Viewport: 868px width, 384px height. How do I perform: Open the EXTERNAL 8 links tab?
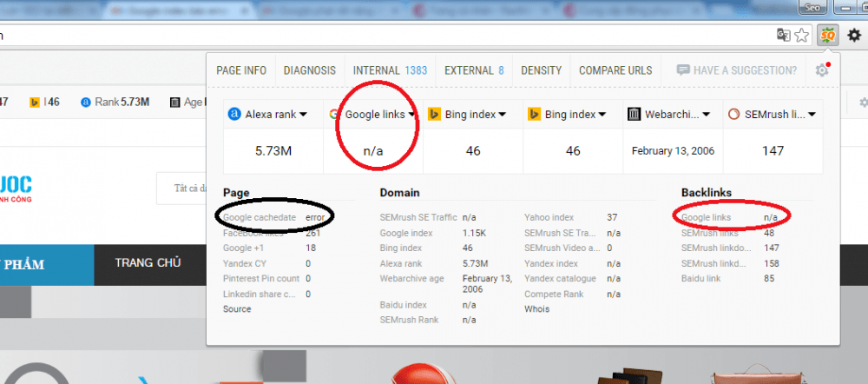click(474, 70)
